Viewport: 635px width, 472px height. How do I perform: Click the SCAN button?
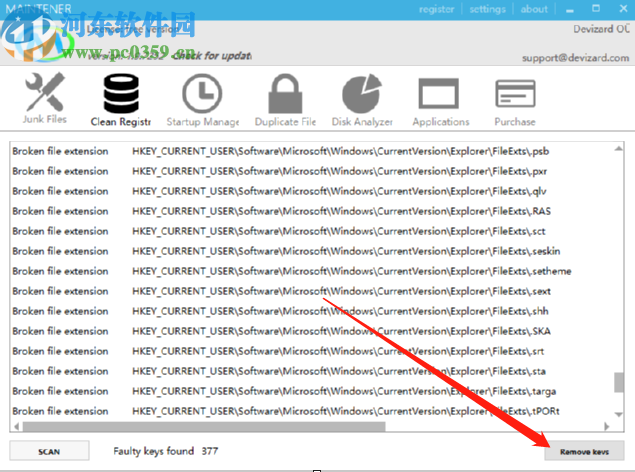pos(49,451)
